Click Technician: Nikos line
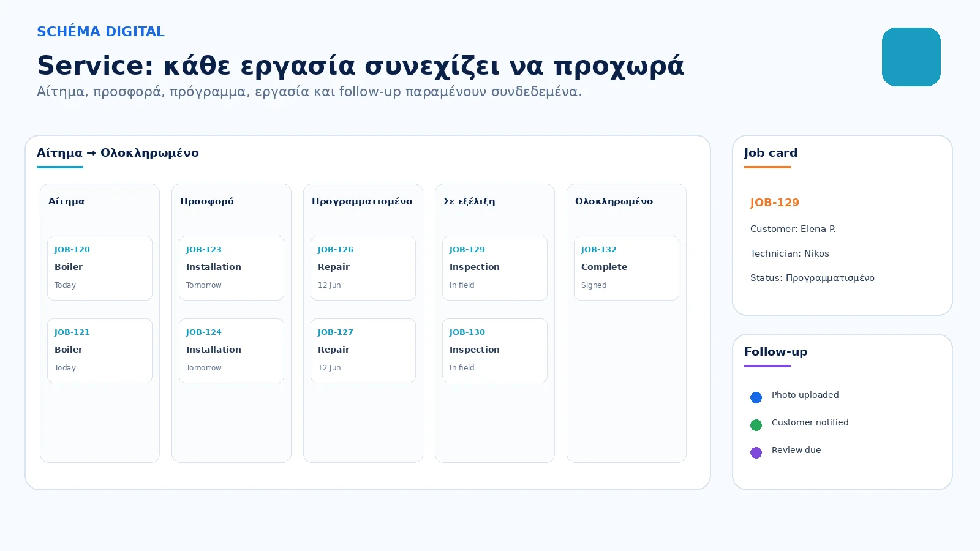The image size is (980, 551). click(790, 253)
